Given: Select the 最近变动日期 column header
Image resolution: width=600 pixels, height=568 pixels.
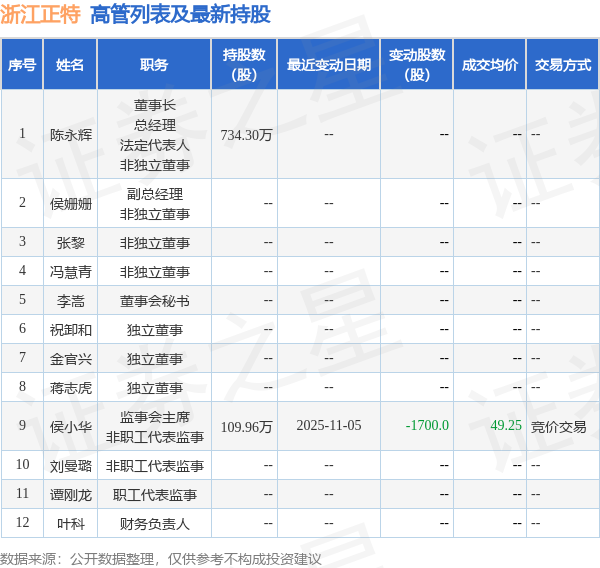Looking at the screenshot, I should tap(329, 65).
